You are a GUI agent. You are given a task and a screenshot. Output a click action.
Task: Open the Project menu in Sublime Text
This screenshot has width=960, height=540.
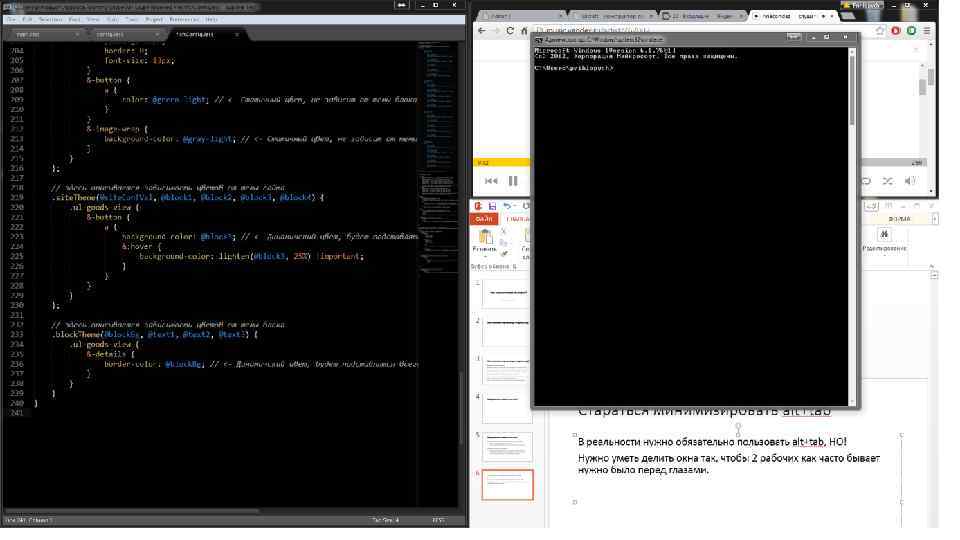(154, 20)
